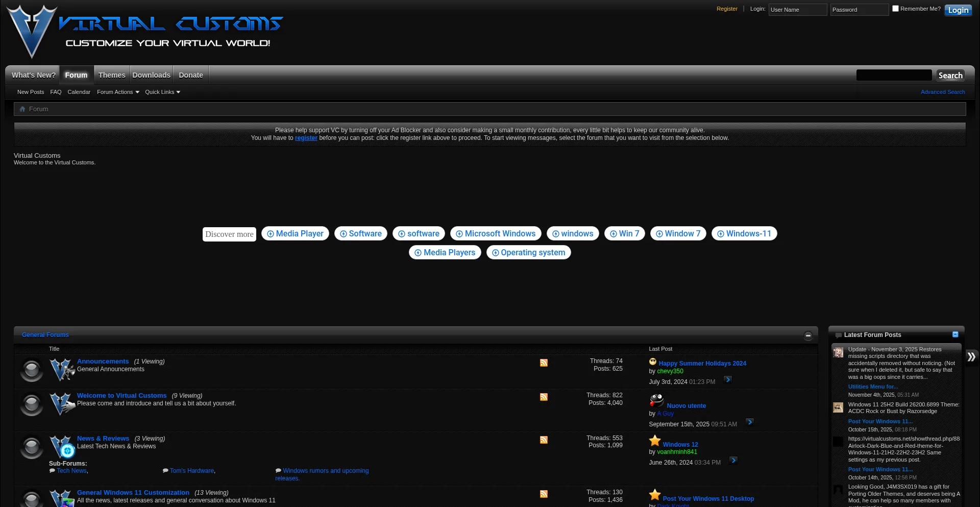Click the Welcome to Virtual Customs forum icon
The width and height of the screenshot is (980, 507).
62,403
